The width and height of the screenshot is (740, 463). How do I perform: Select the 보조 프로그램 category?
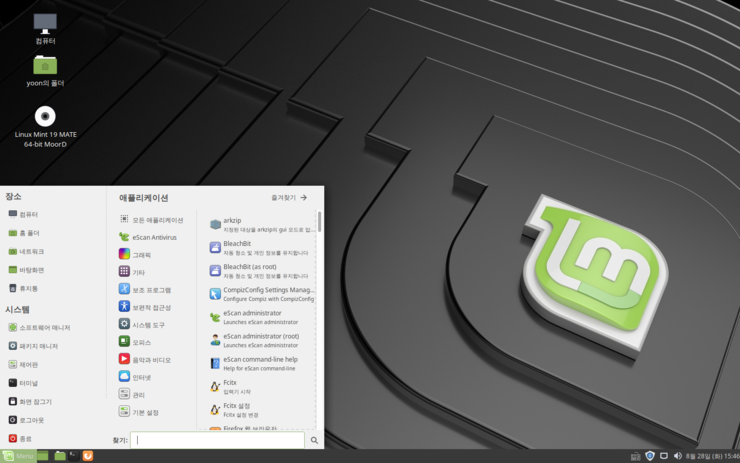pos(145,289)
